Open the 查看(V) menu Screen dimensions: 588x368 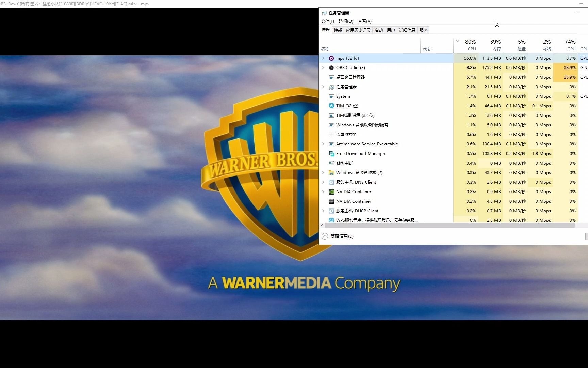click(x=365, y=21)
